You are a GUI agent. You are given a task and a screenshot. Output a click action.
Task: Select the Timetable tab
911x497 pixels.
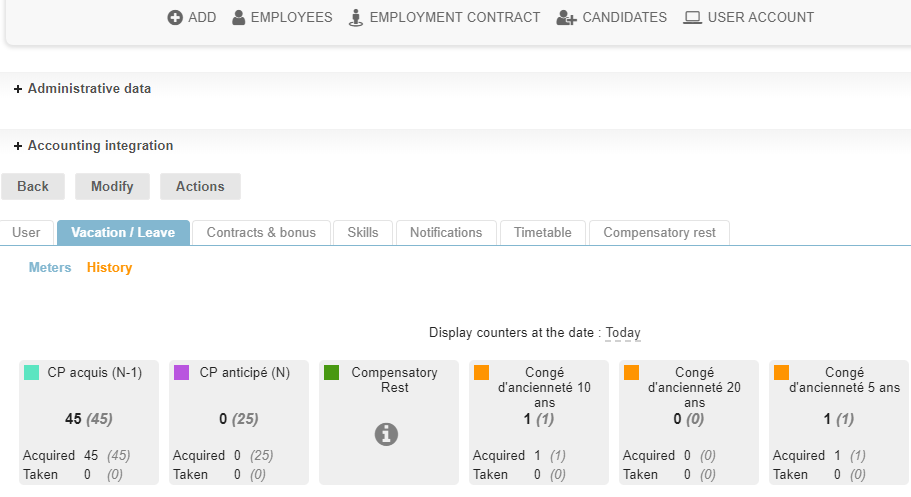pos(543,233)
